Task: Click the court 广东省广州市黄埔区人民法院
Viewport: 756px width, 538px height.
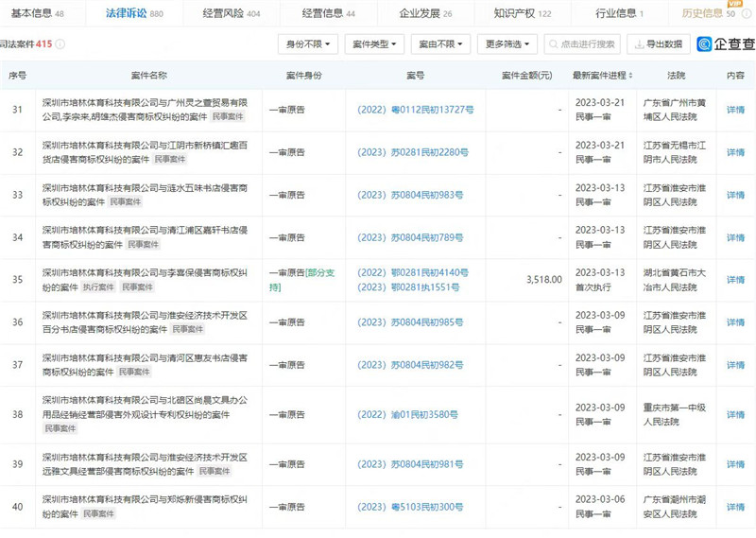Action: pos(675,110)
